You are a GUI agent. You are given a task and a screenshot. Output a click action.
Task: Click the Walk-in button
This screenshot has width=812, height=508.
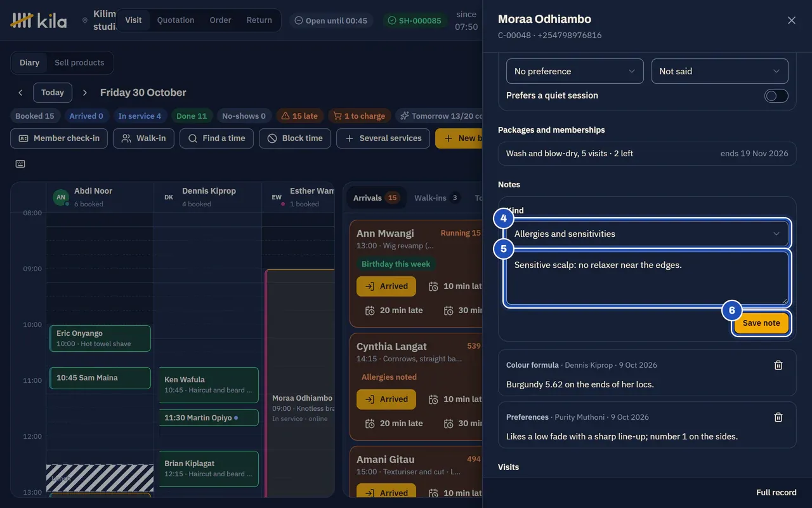click(143, 138)
